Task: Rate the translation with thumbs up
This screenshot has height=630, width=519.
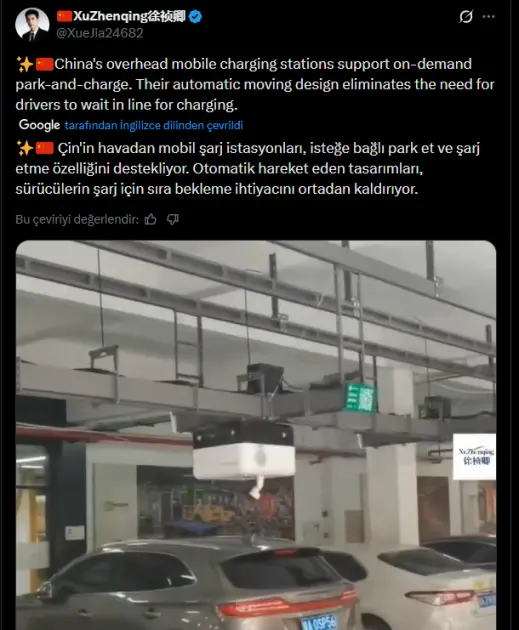Action: (x=151, y=219)
